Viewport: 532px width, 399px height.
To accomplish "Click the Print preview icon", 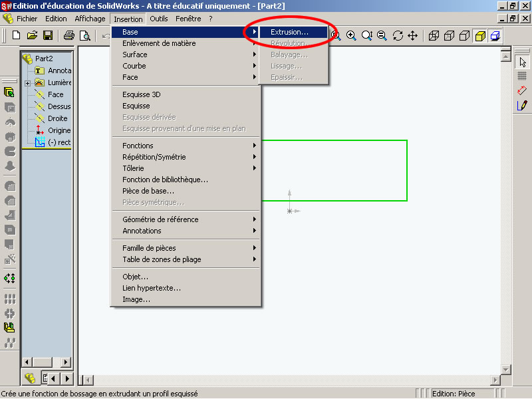I will [x=85, y=35].
